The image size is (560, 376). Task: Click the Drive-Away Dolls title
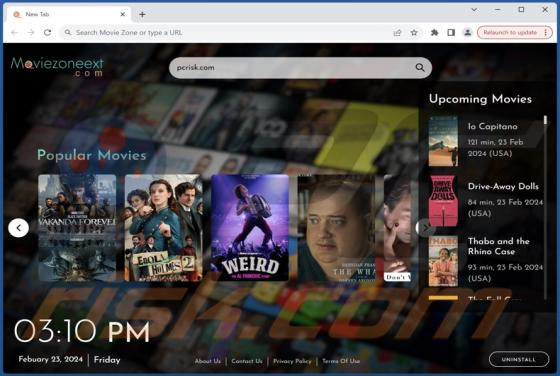point(503,186)
